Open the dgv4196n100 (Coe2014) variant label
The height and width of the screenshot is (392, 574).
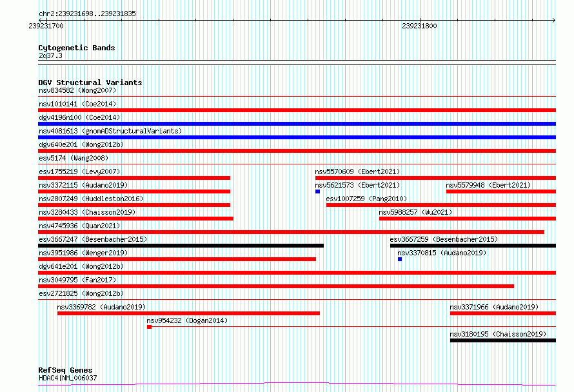click(79, 117)
